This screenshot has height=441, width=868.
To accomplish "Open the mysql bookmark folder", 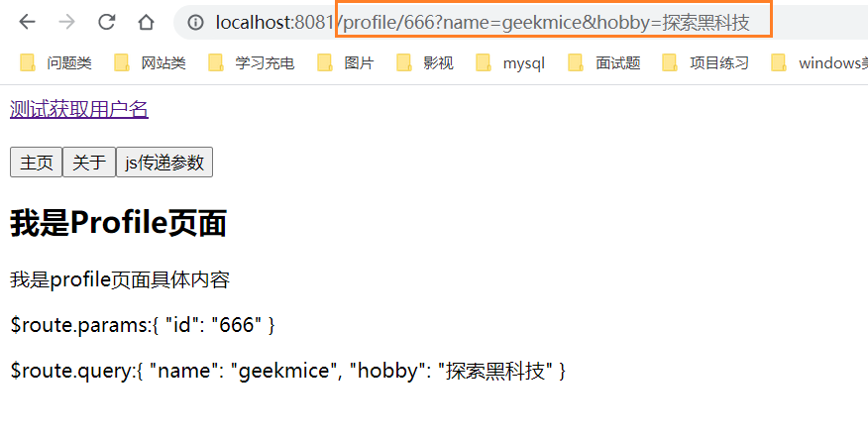I will tap(510, 63).
